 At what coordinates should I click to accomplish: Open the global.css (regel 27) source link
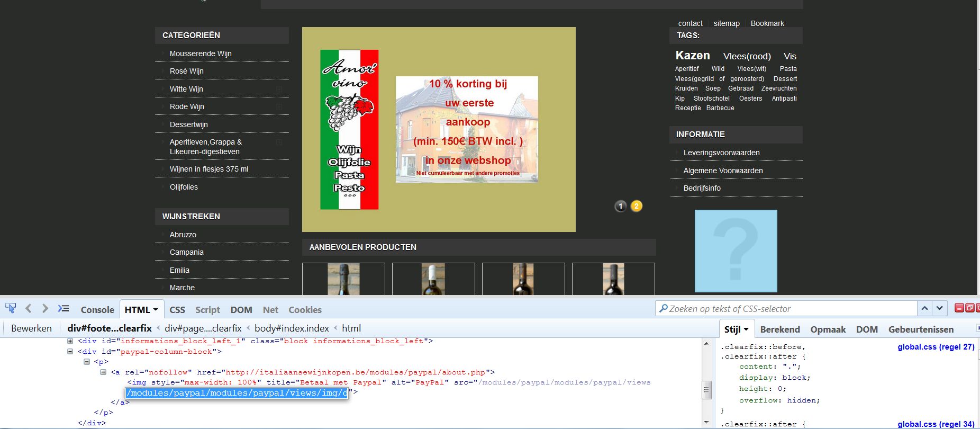[936, 347]
